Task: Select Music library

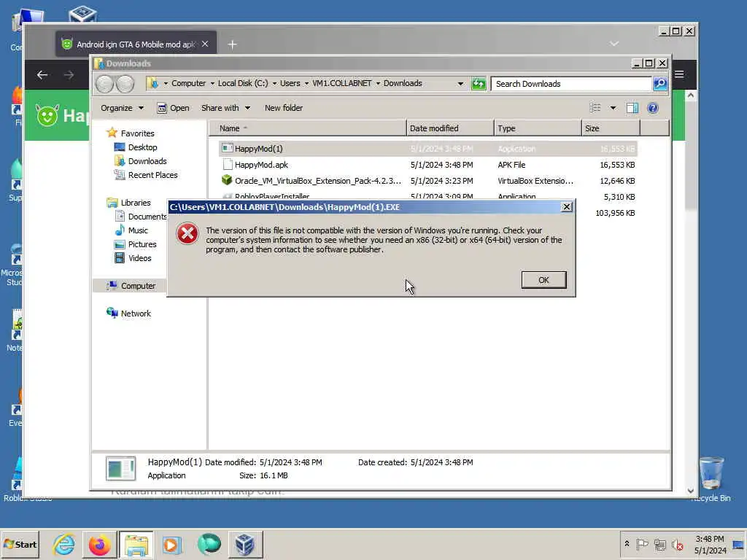Action: (131, 230)
